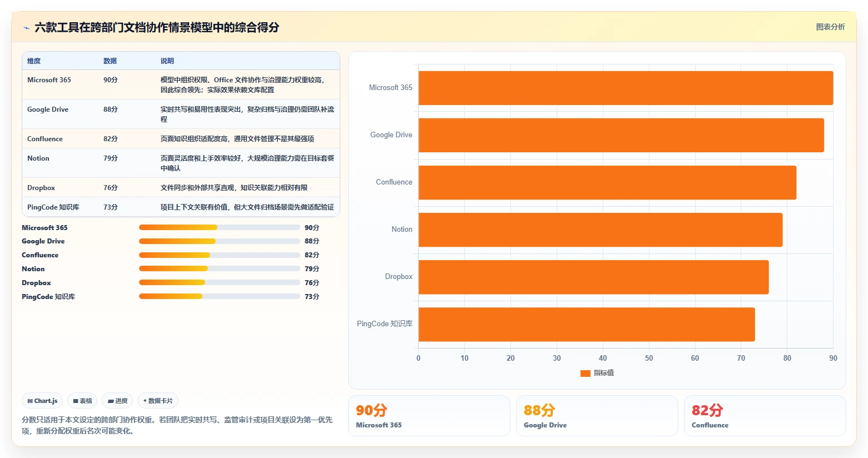
Task: Click the description starting with 页面知识组织适配度高
Action: [237, 139]
